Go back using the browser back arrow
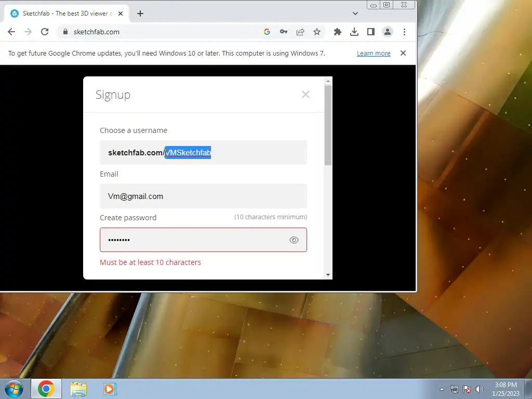Viewport: 532px width, 399px height. point(11,32)
